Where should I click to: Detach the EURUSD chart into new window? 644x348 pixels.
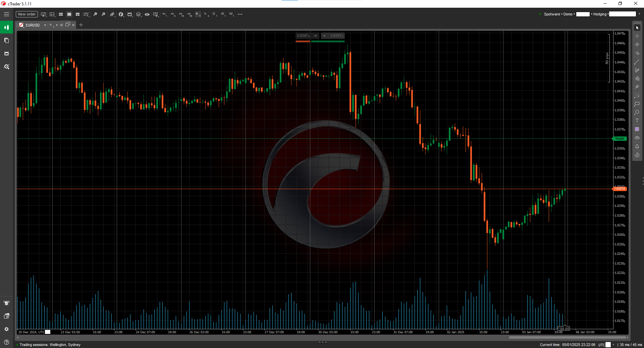pos(62,25)
